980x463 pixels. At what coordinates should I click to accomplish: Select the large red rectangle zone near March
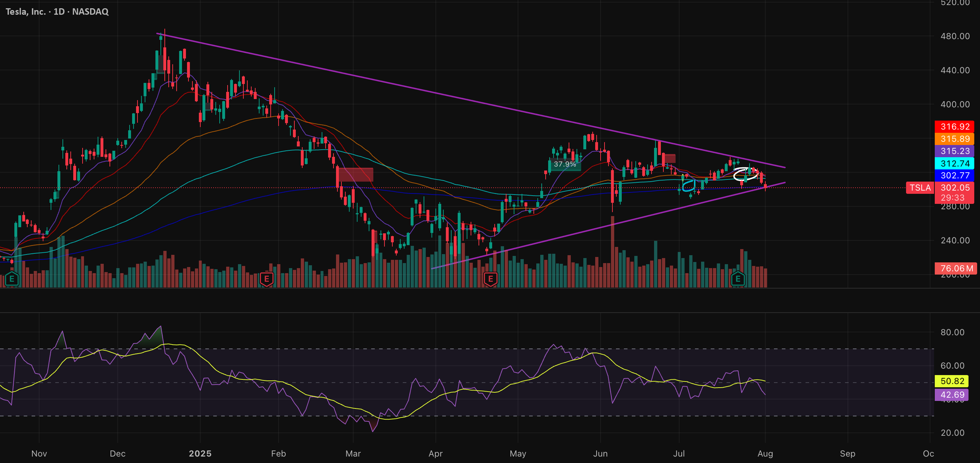355,175
